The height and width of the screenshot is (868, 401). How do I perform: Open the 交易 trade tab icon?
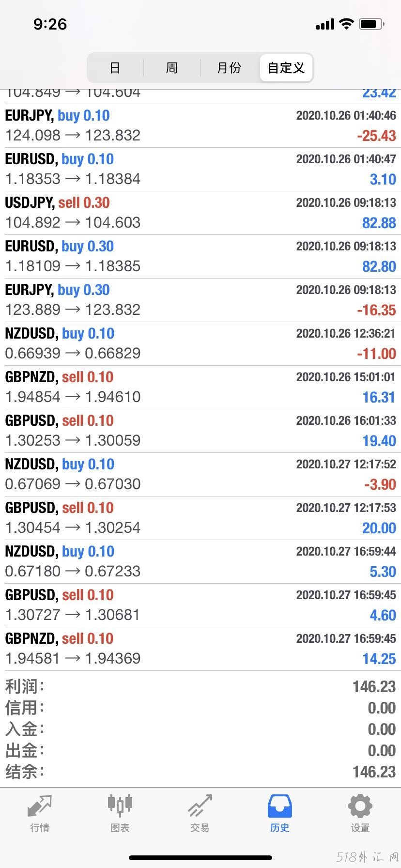[x=200, y=806]
